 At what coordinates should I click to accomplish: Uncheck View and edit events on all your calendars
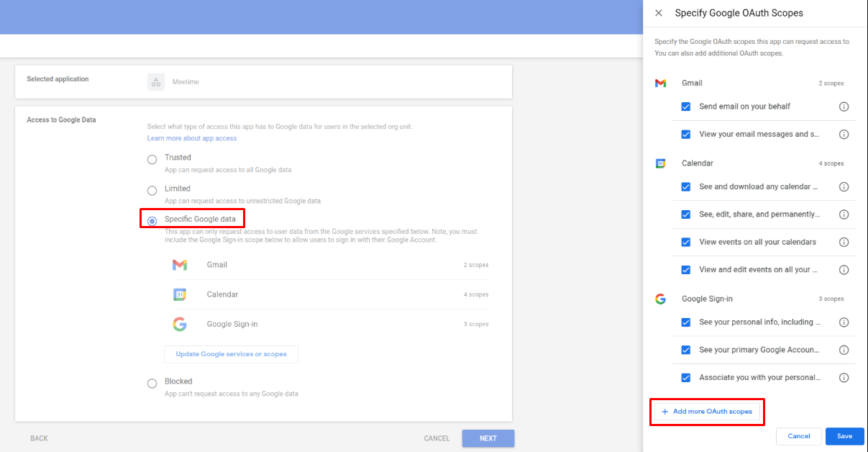(686, 270)
